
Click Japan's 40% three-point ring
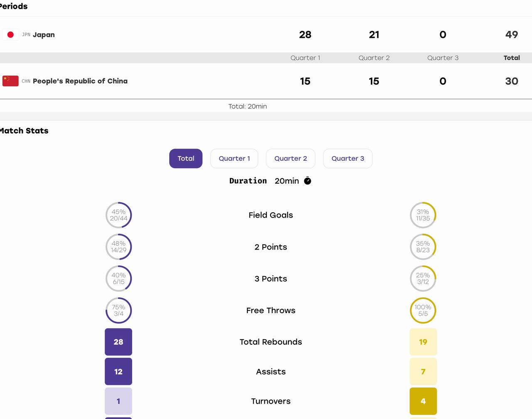(x=118, y=279)
